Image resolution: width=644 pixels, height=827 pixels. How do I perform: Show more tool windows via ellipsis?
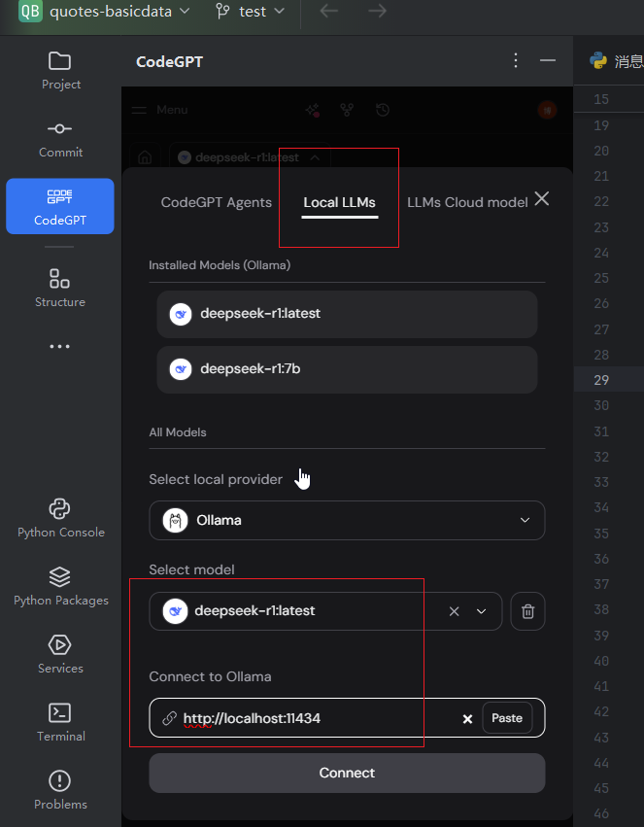(60, 346)
